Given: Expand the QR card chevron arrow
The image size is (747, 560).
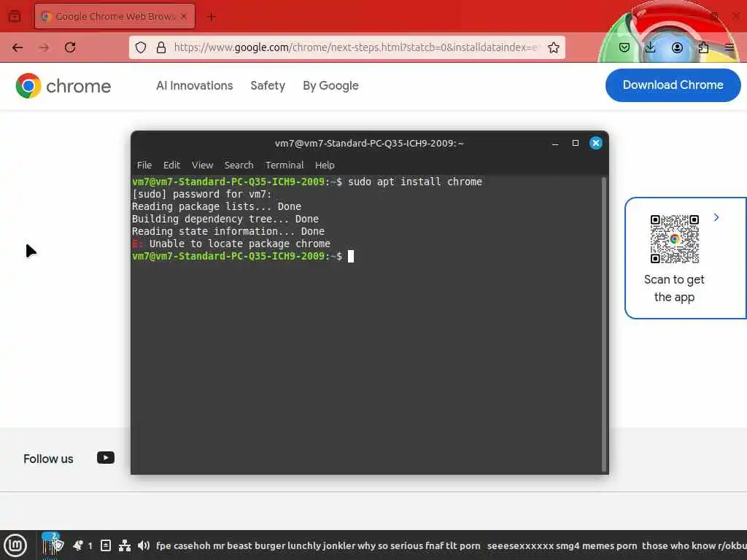Looking at the screenshot, I should pyautogui.click(x=716, y=217).
